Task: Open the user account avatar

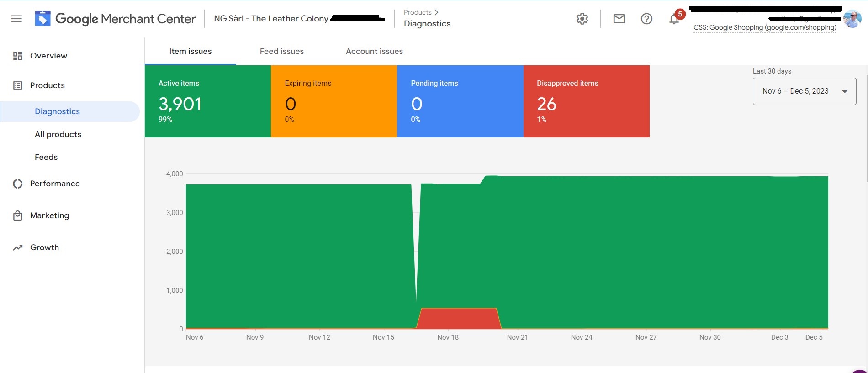Action: point(852,19)
